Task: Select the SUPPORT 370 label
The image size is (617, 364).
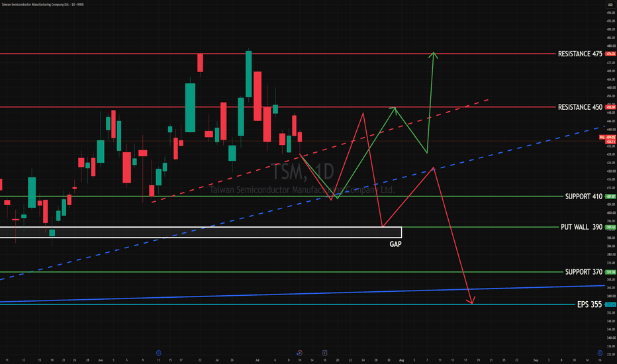Action: click(583, 272)
